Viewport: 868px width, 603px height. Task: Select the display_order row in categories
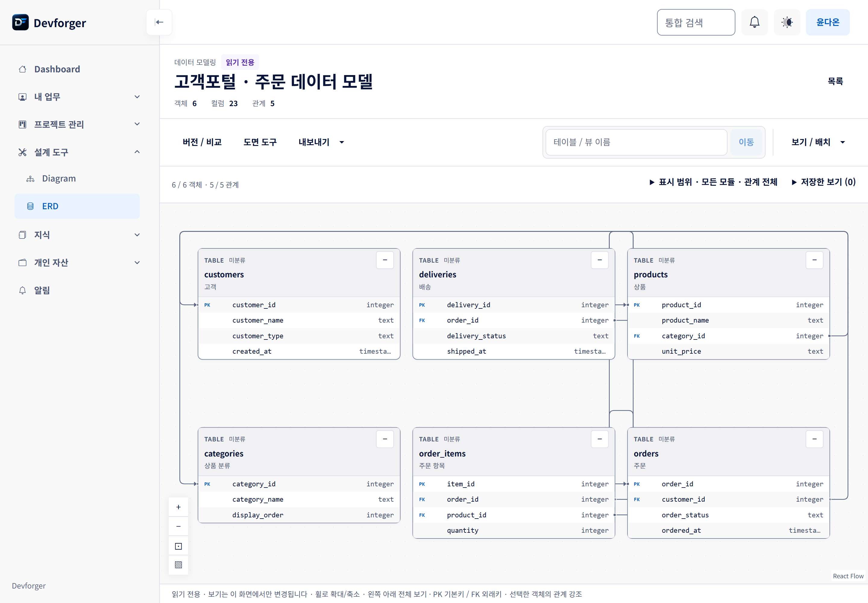[x=299, y=515]
